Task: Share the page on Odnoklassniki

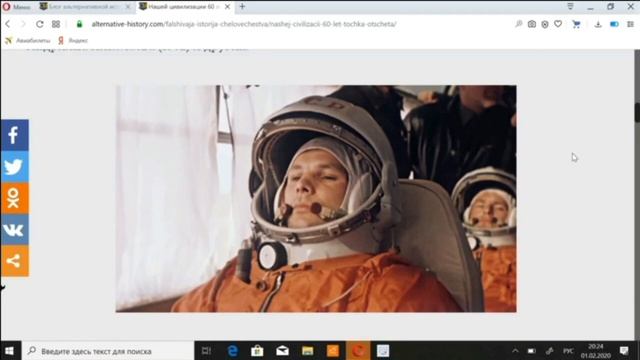Action: point(14,198)
